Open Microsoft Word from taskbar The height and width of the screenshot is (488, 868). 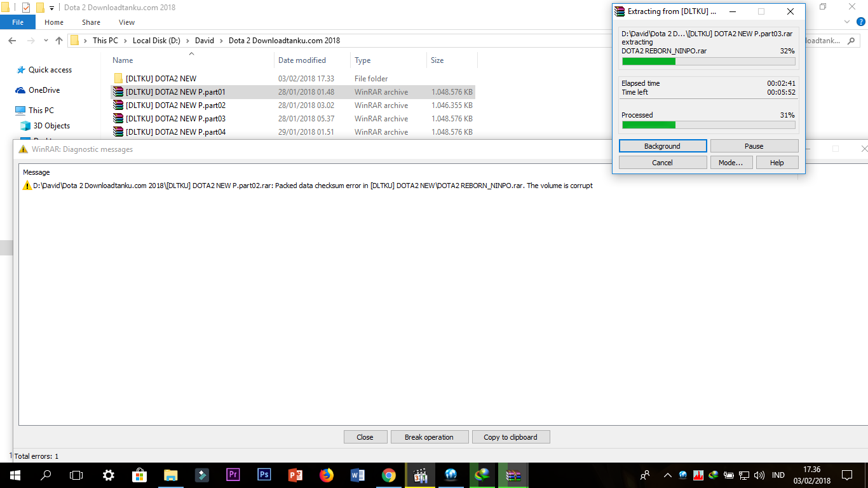click(x=357, y=475)
